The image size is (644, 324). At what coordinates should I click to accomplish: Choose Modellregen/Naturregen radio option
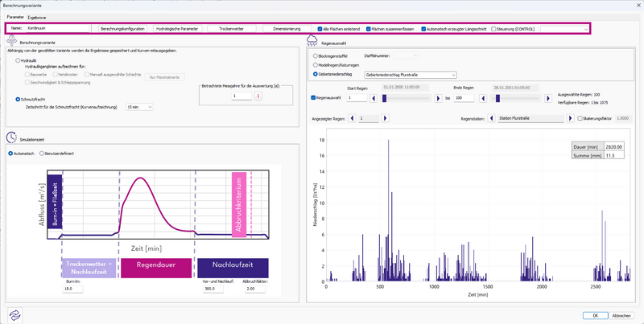316,65
